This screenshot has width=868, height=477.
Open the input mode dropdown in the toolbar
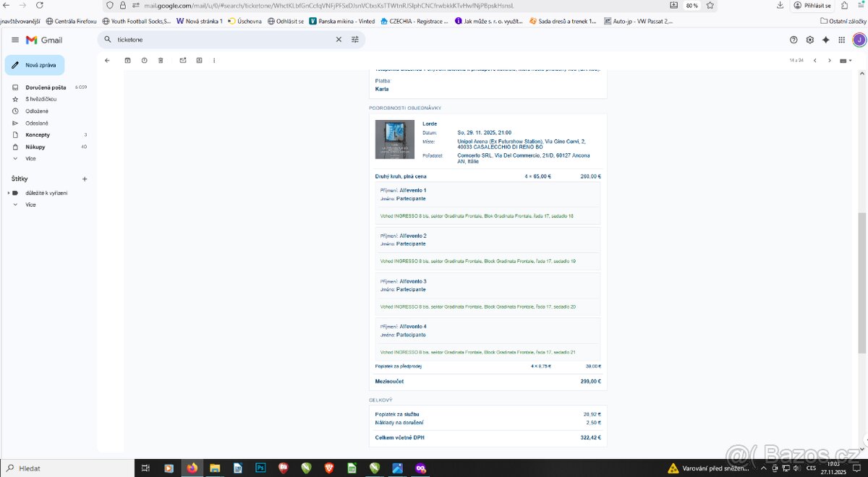pyautogui.click(x=845, y=61)
